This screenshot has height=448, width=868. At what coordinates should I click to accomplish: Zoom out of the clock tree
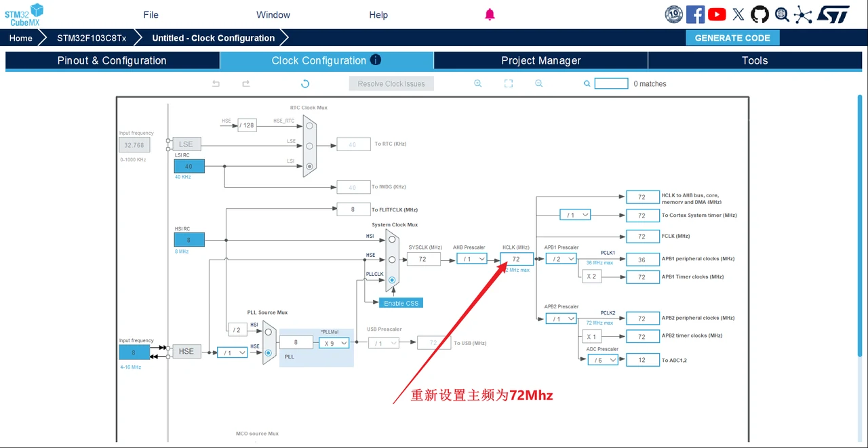point(539,83)
